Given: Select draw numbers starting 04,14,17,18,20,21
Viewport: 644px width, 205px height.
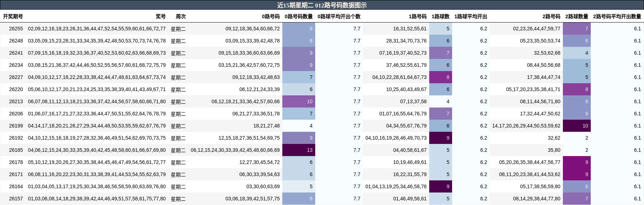Looking at the screenshot, I should (x=97, y=126).
